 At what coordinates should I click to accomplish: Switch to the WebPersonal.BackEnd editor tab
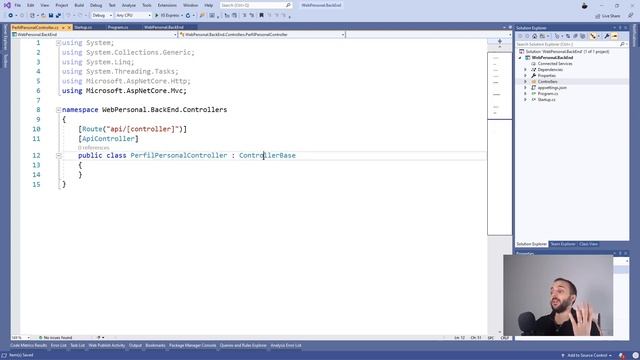tap(164, 27)
